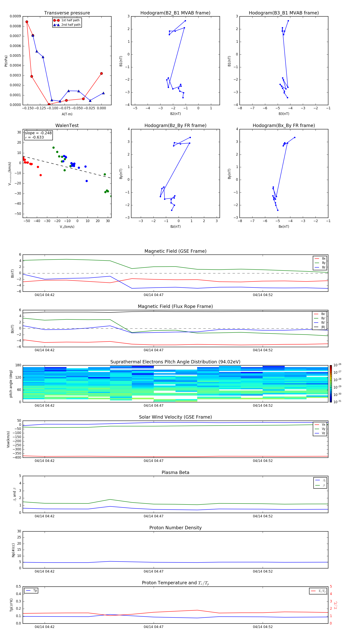This screenshot has width=351, height=644.
Task: Click '04/14 04:42' tick under Plasma Beta plot
Action: pos(44,516)
